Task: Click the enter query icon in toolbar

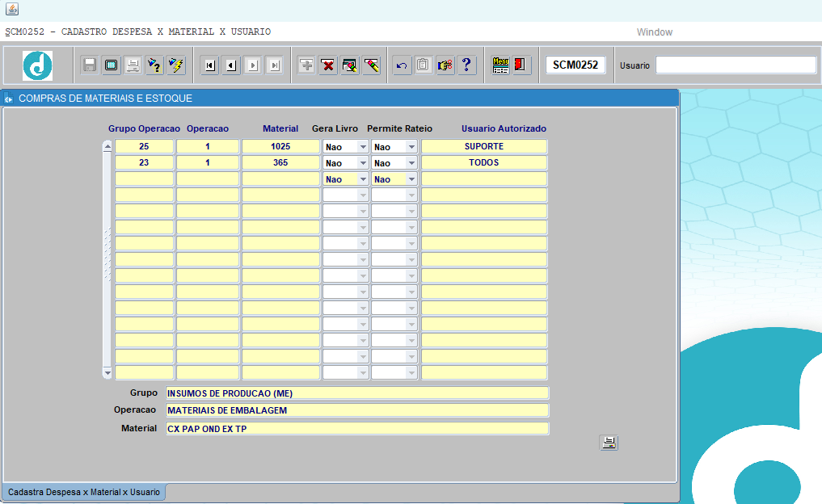Action: tap(154, 65)
